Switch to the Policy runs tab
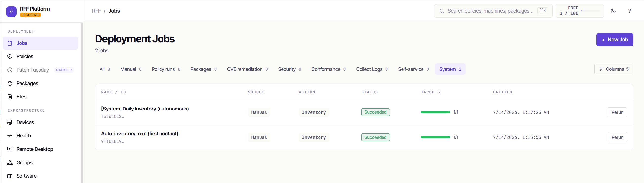This screenshot has height=183, width=644. 166,69
